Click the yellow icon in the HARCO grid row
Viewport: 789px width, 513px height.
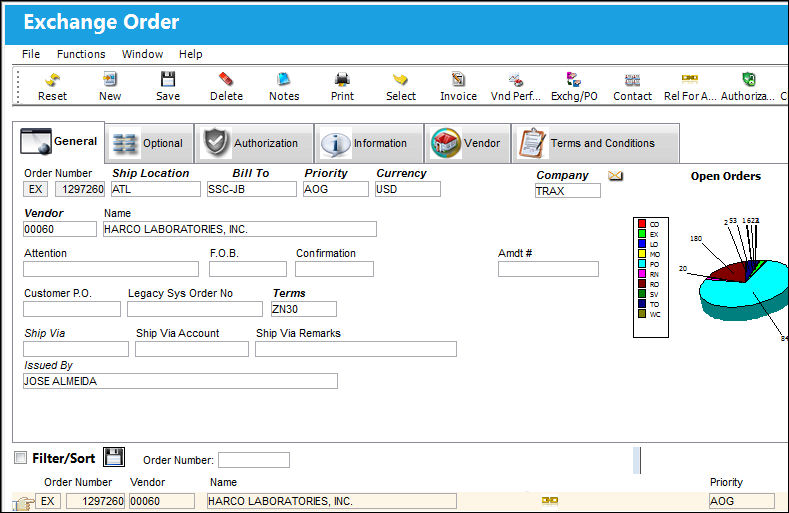[x=549, y=500]
